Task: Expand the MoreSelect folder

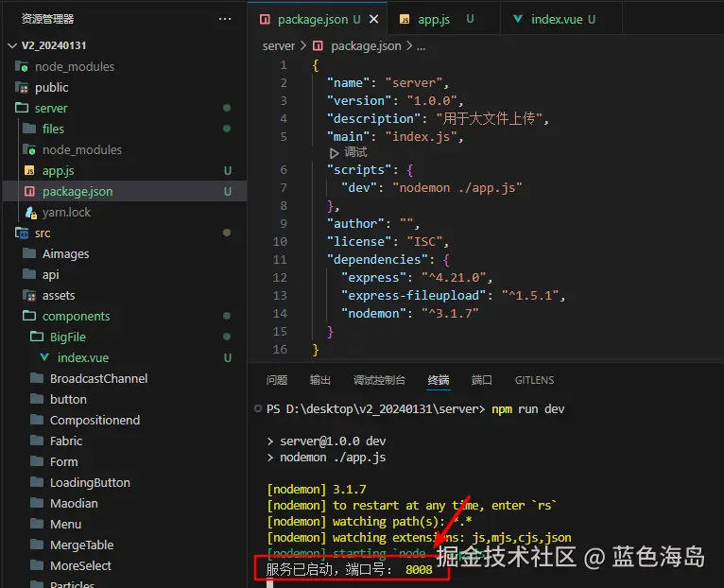Action: (x=80, y=565)
